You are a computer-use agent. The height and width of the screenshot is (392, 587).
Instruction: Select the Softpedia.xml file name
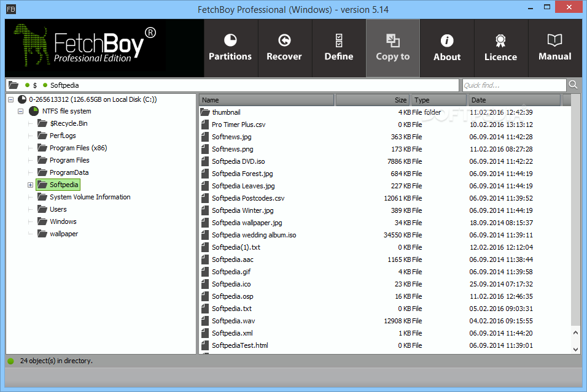[x=232, y=333]
